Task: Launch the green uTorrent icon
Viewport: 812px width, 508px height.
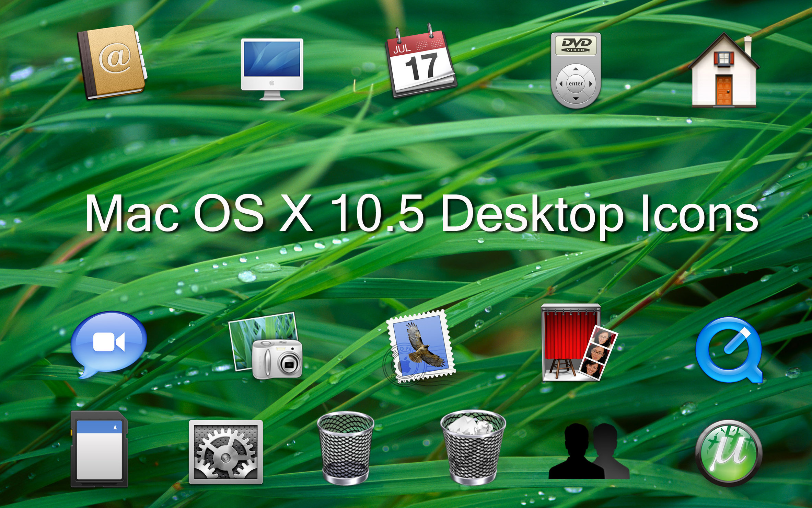Action: point(729,453)
